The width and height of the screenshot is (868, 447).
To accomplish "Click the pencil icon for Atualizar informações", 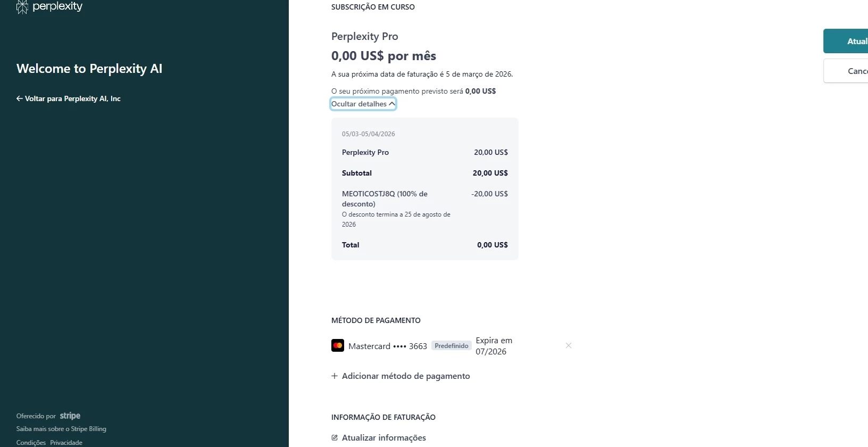I will point(335,438).
